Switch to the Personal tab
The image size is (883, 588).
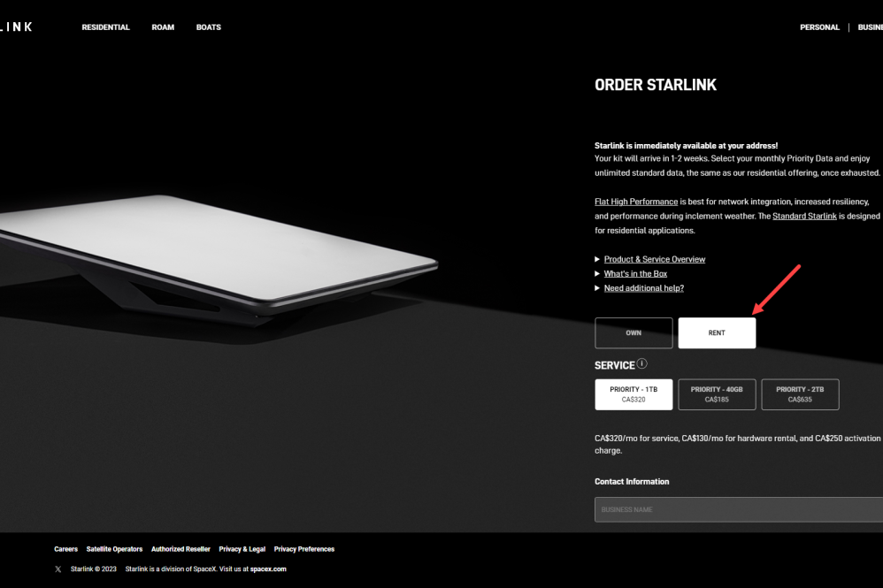tap(819, 27)
